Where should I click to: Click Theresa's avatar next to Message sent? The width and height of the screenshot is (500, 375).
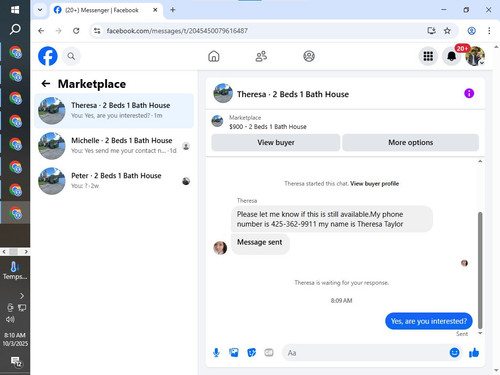point(220,248)
